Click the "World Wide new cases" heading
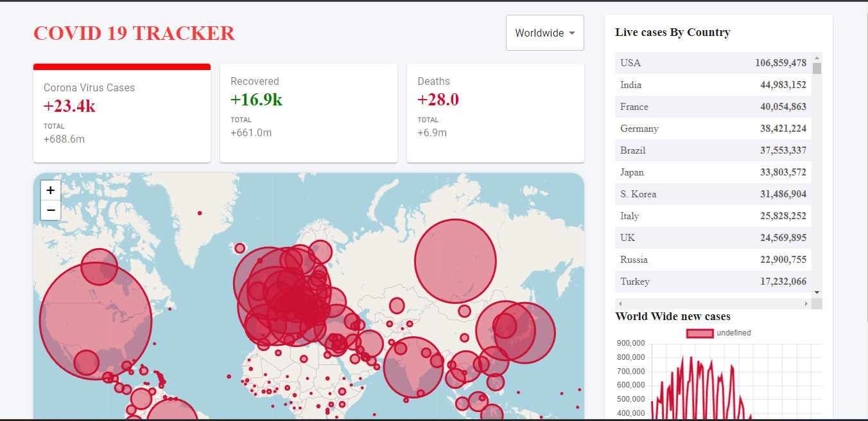Image resolution: width=868 pixels, height=421 pixels. 673,316
